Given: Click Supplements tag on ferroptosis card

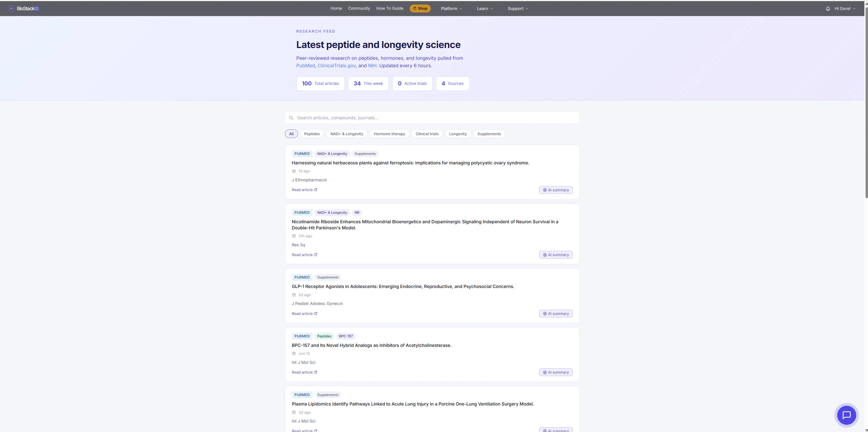Looking at the screenshot, I should point(365,154).
